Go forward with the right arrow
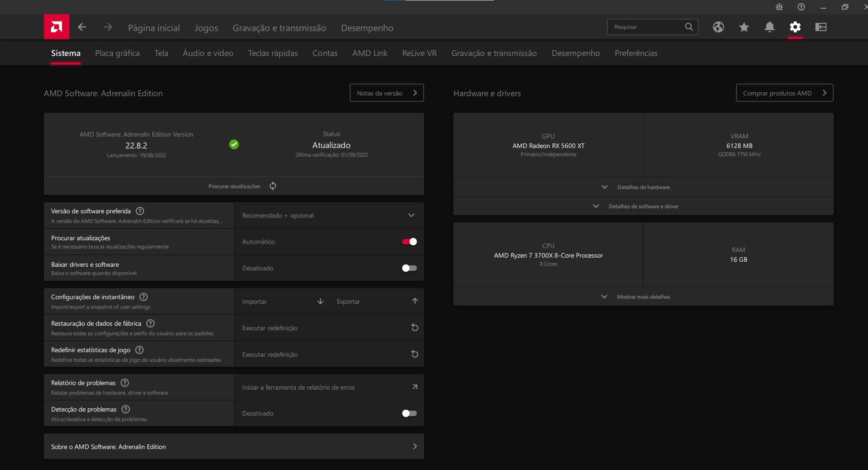The width and height of the screenshot is (868, 470). (x=108, y=27)
